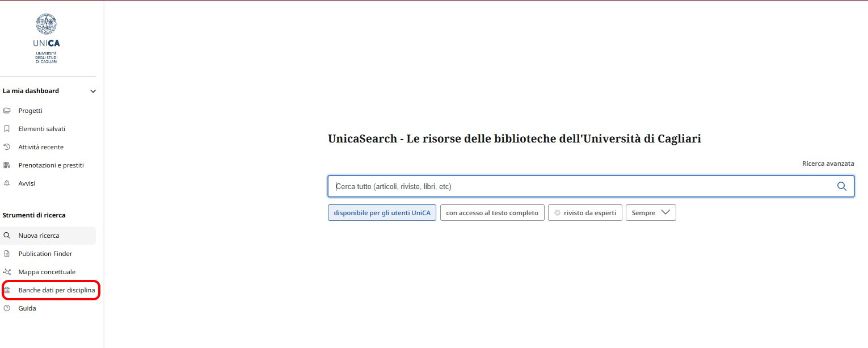Click the Guida help circle icon
This screenshot has width=868, height=348.
pyautogui.click(x=7, y=308)
